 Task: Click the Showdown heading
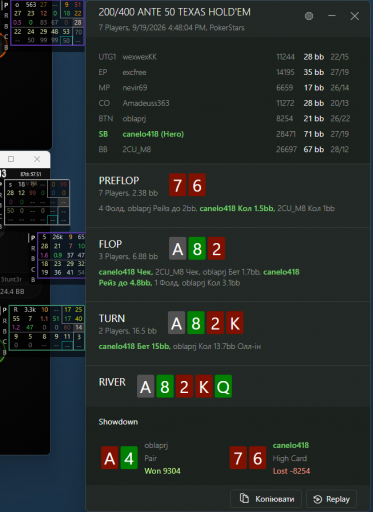(118, 422)
